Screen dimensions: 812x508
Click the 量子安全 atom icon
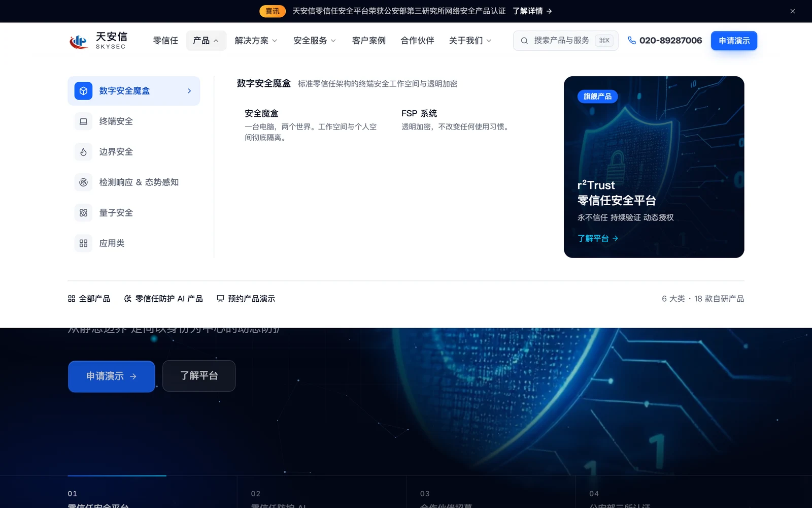coord(84,213)
